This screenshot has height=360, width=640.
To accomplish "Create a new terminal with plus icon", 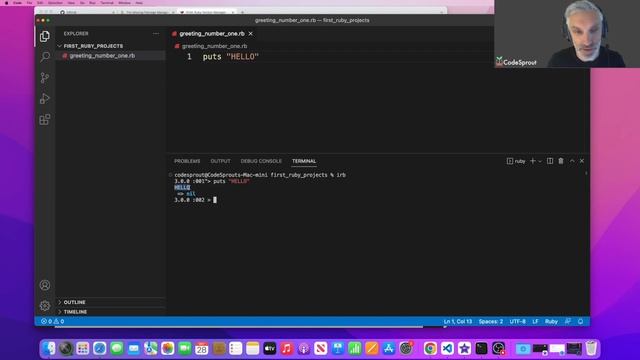I will (533, 161).
